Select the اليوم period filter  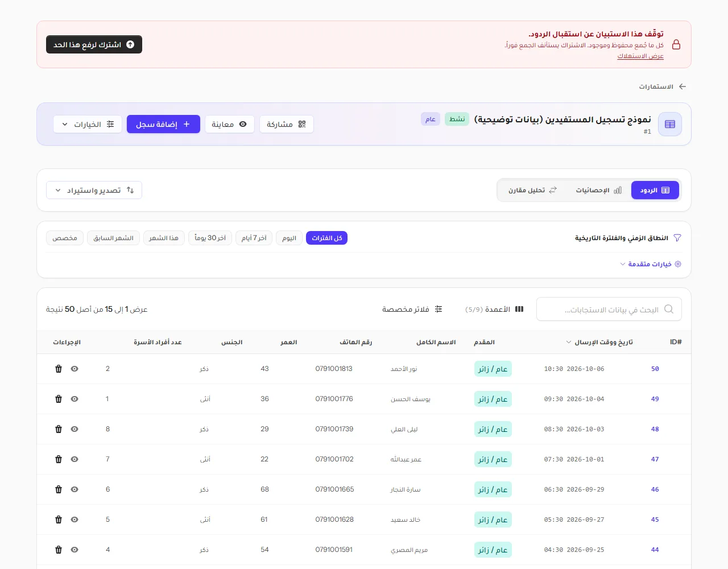[289, 238]
